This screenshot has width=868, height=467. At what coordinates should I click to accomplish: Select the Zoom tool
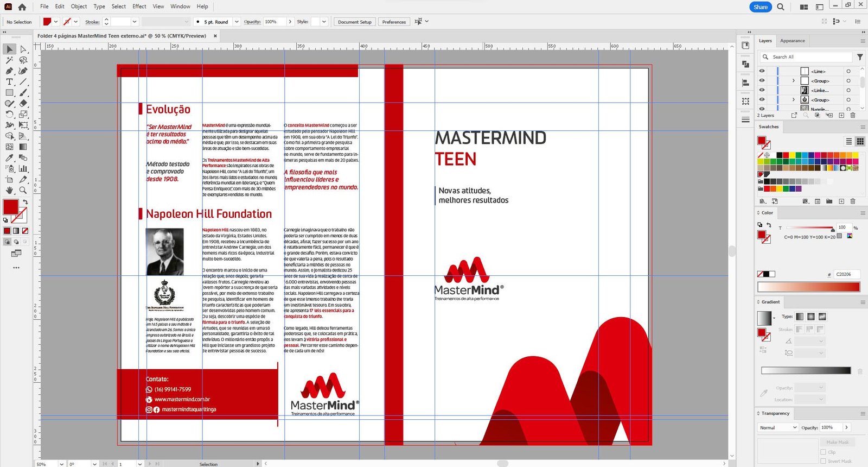click(23, 190)
